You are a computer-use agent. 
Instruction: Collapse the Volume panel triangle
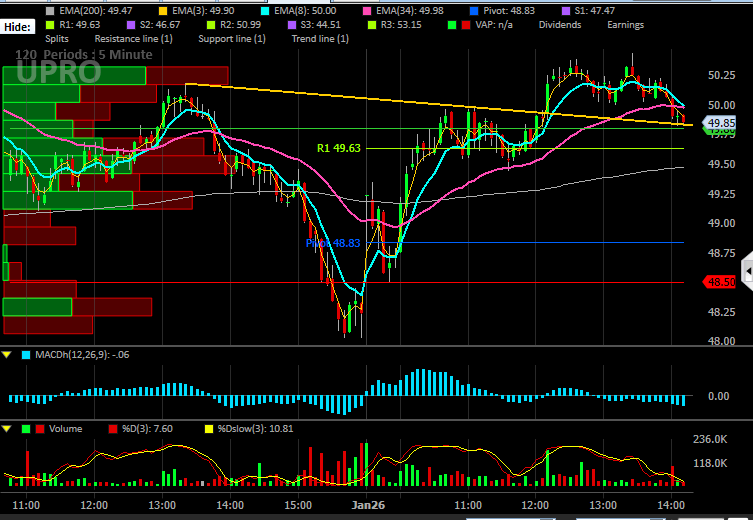7,429
